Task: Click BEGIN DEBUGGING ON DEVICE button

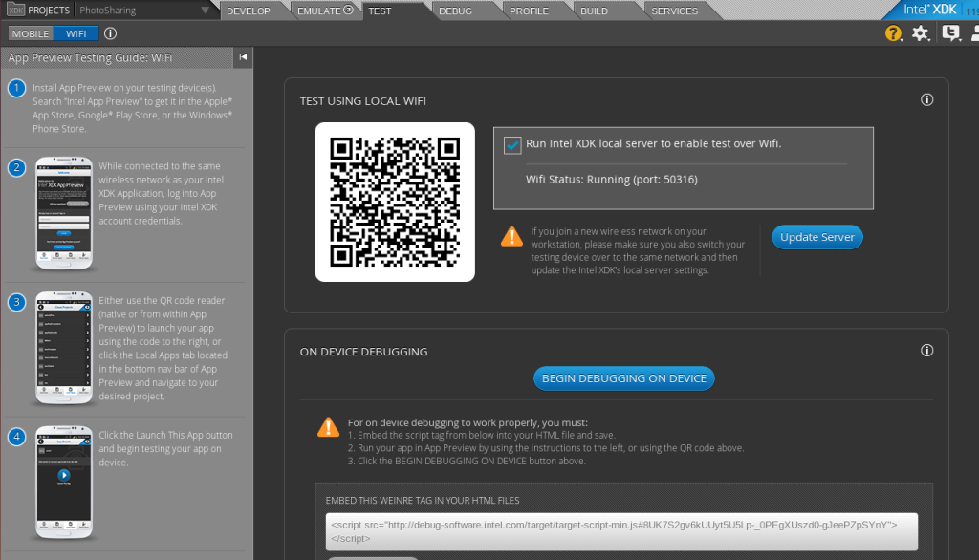Action: (x=623, y=378)
